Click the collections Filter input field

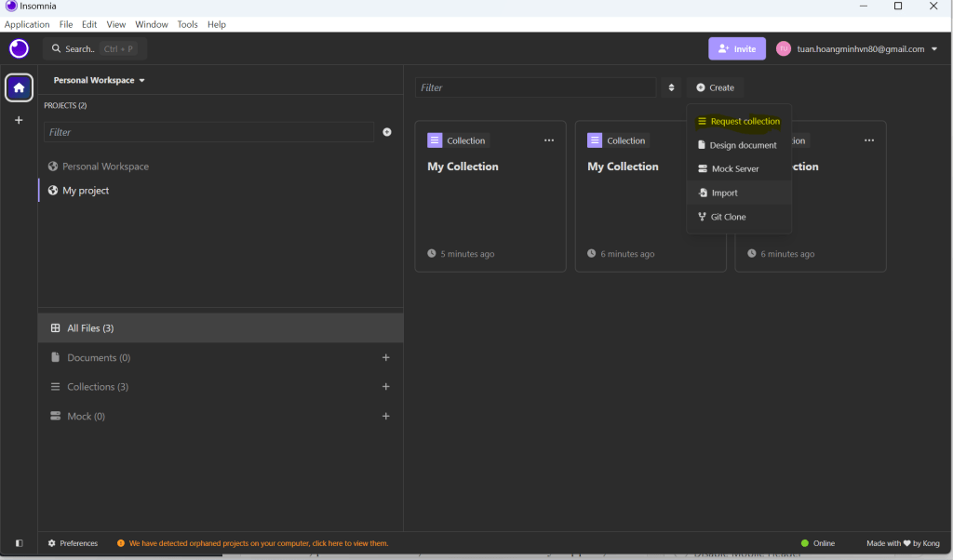(x=535, y=87)
